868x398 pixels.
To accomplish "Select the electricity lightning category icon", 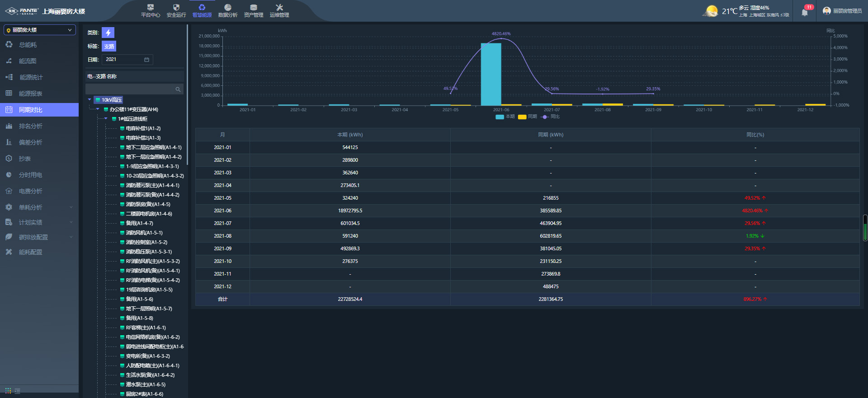I will (x=108, y=33).
